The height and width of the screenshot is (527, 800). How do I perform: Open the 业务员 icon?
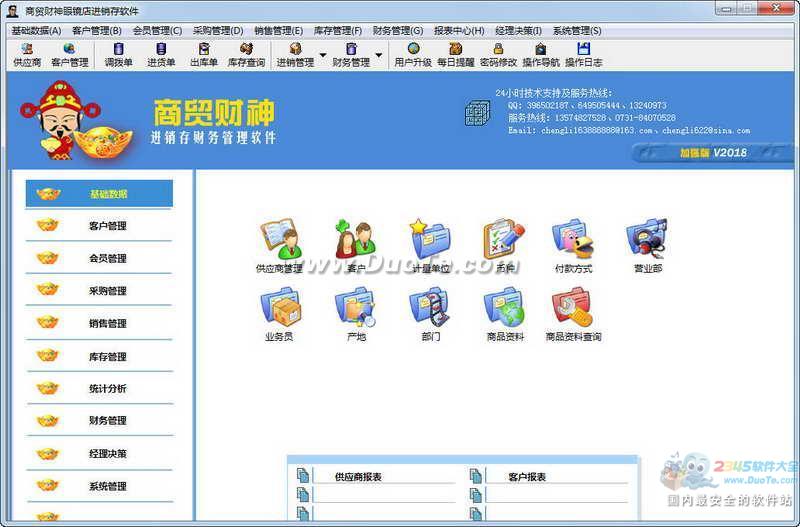(x=280, y=314)
